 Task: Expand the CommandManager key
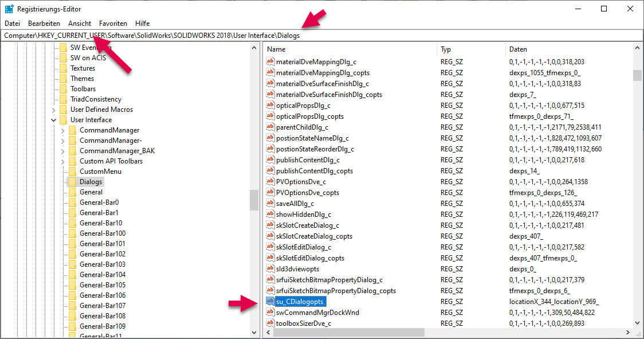[x=63, y=130]
